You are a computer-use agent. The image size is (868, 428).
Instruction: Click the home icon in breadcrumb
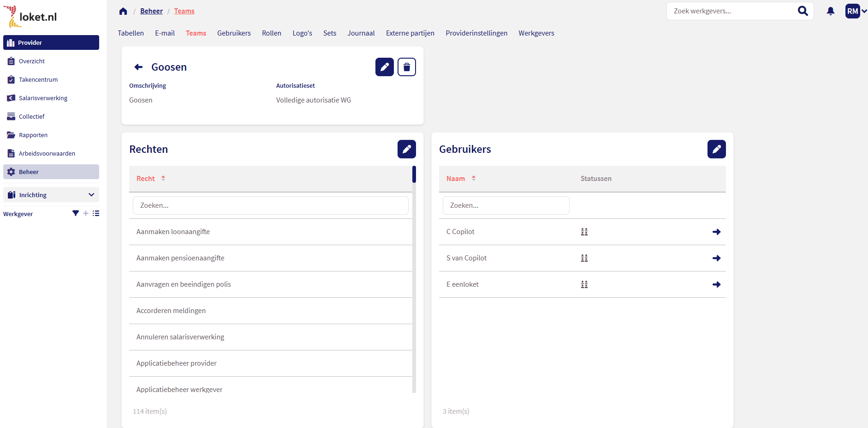[x=123, y=11]
